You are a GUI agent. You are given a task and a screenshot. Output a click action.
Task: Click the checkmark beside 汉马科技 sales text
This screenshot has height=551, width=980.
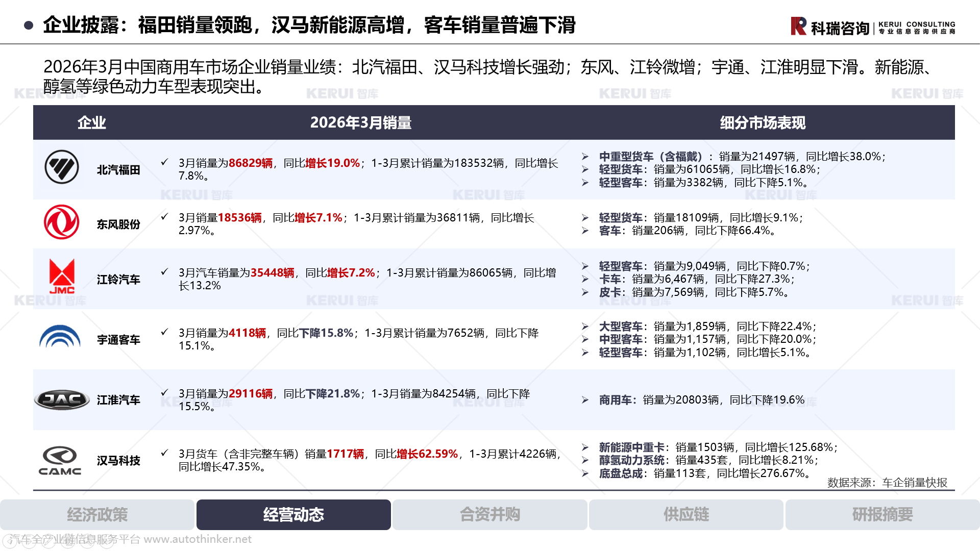click(x=164, y=453)
